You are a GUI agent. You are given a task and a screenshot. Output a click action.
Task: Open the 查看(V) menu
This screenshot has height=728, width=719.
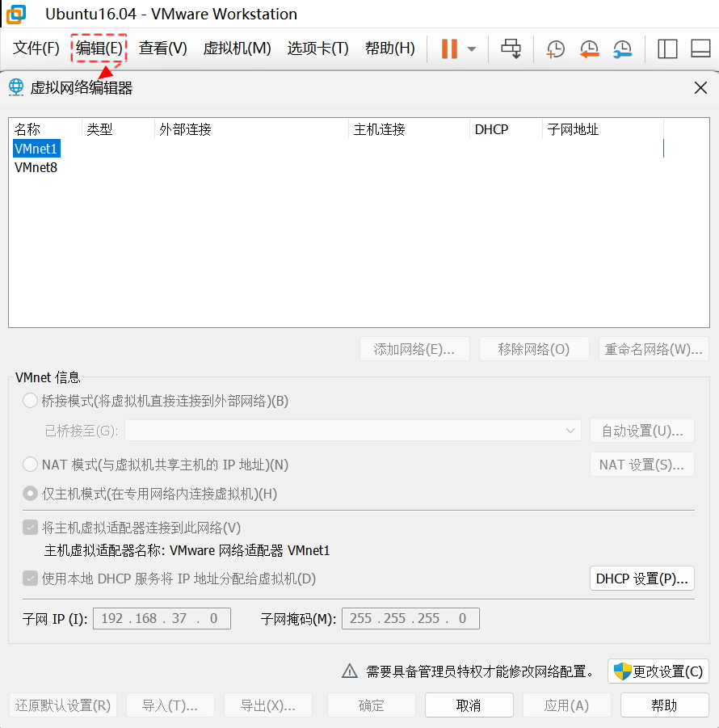click(x=162, y=48)
